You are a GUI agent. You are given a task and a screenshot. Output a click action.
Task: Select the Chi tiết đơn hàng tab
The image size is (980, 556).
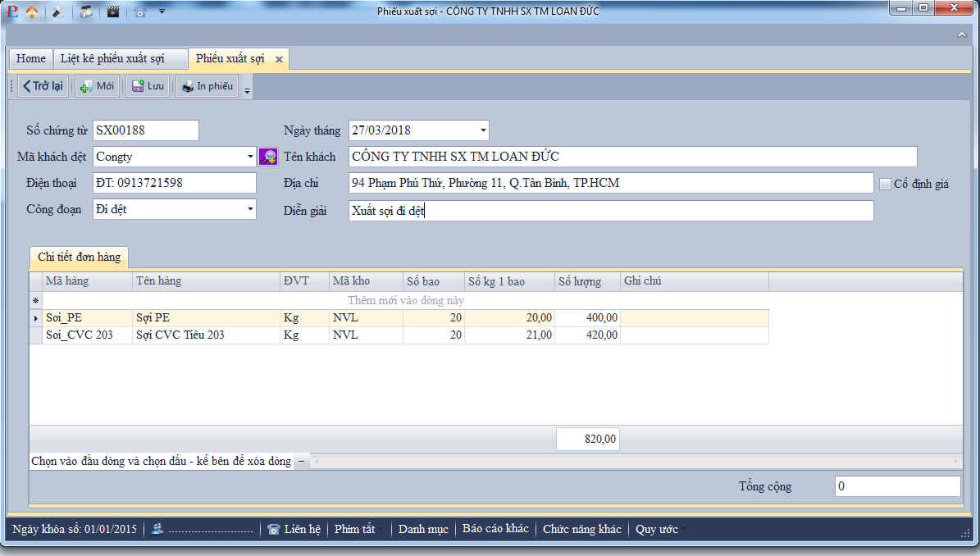click(x=79, y=257)
